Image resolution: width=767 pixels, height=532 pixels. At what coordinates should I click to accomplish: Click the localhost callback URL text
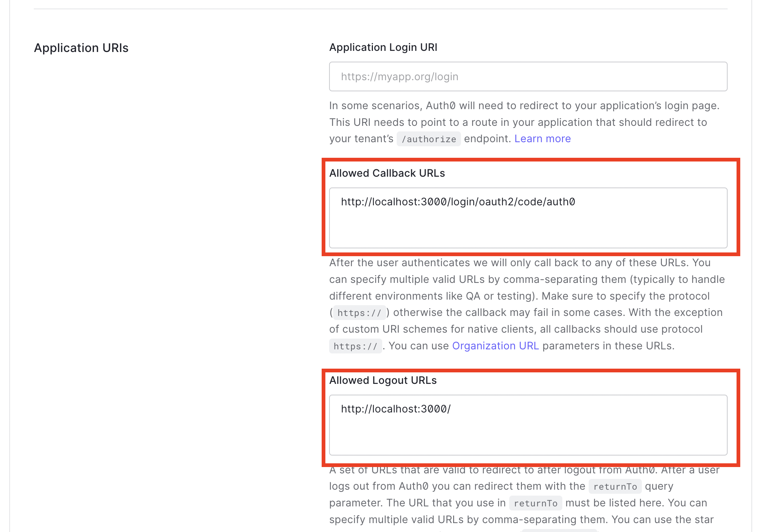click(458, 202)
